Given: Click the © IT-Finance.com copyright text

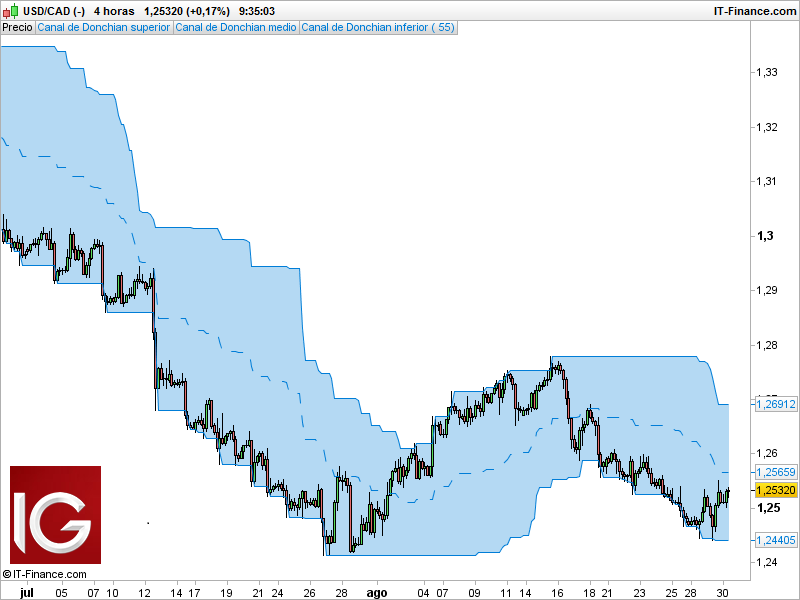Looking at the screenshot, I should (44, 574).
